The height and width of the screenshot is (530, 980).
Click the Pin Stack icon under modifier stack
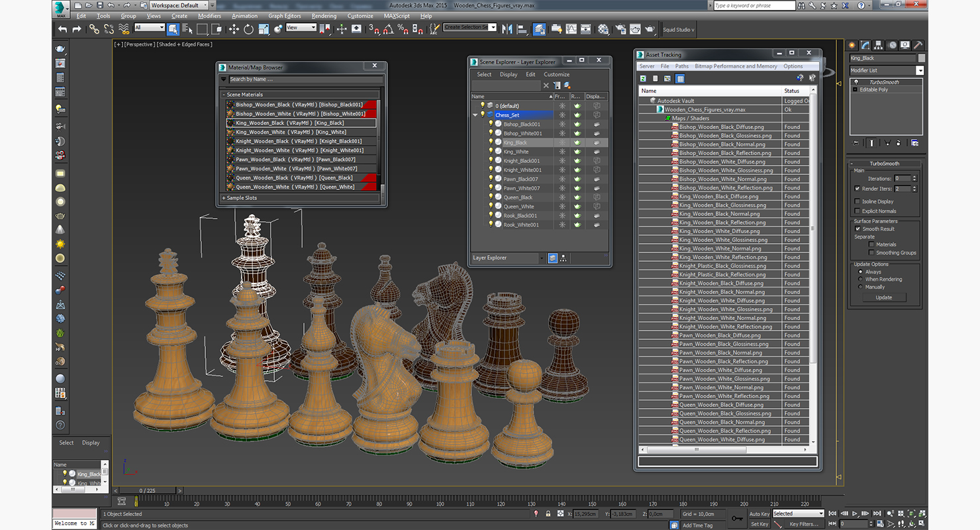856,142
